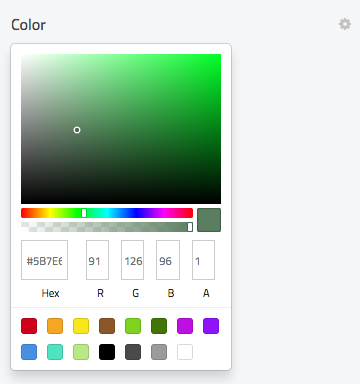Click the alpha transparency slider handle
The image size is (360, 384).
190,227
